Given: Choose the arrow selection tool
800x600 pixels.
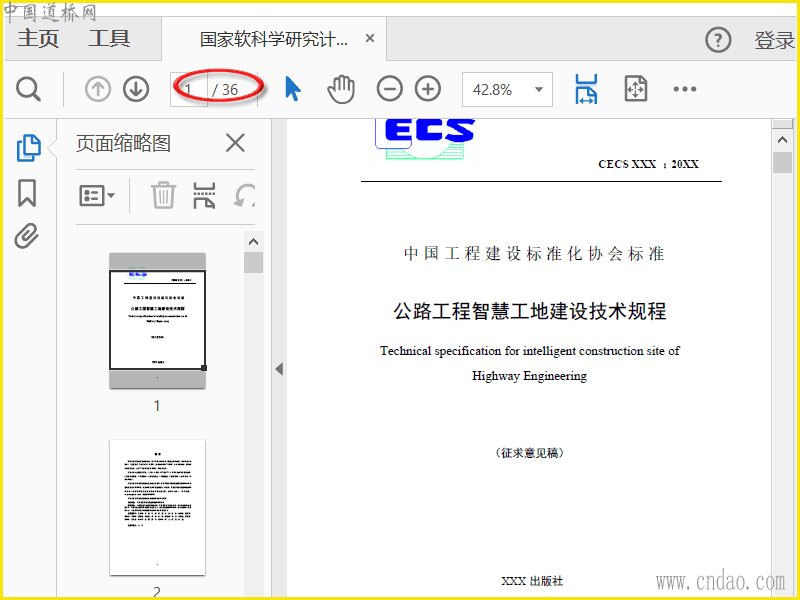Looking at the screenshot, I should tap(292, 89).
